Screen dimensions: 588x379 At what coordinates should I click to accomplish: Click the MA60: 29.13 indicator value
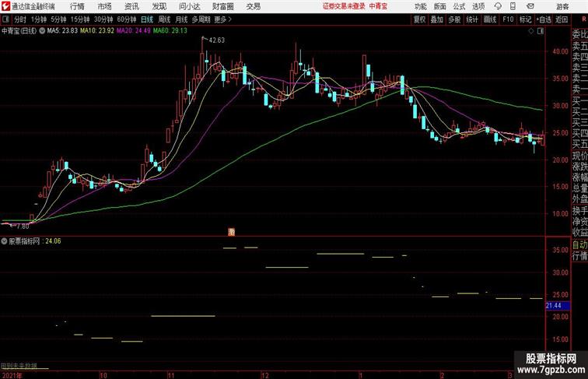[170, 31]
